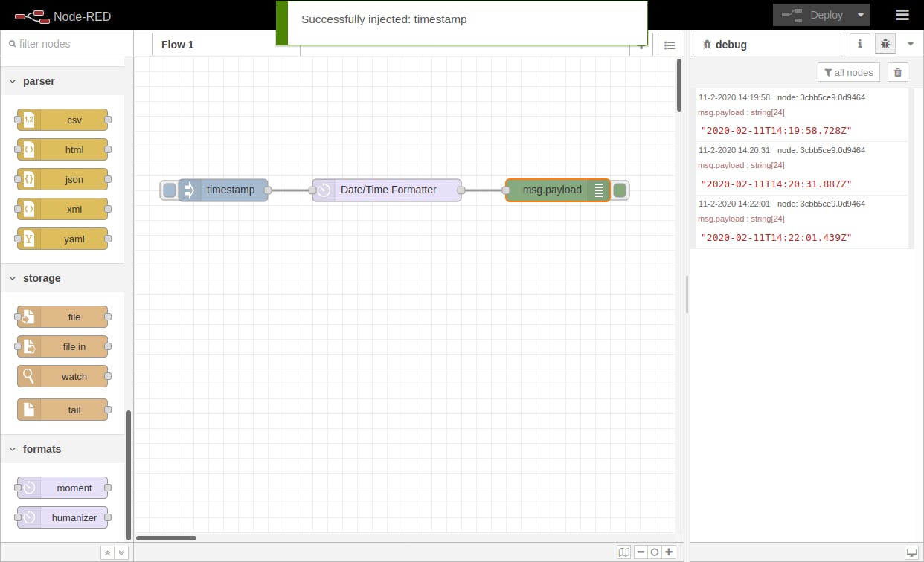Select the humanizer formats node
Screen dimensions: 924x562
coord(62,517)
